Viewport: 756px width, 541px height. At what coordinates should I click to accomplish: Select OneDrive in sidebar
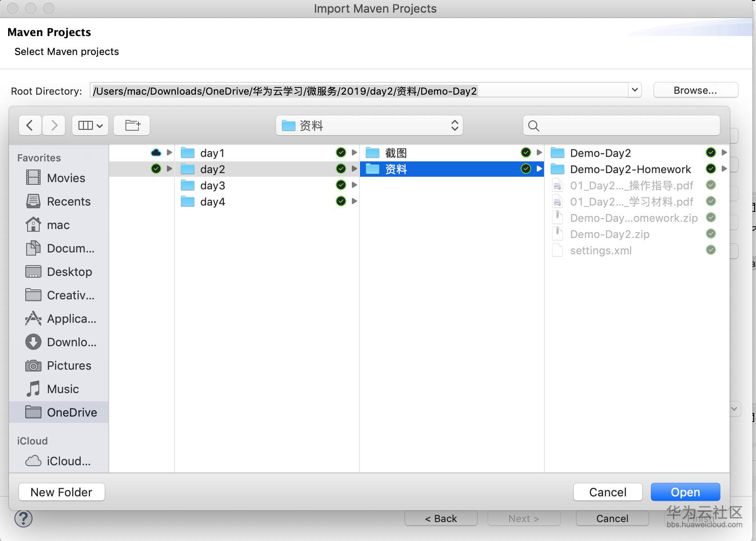59,412
